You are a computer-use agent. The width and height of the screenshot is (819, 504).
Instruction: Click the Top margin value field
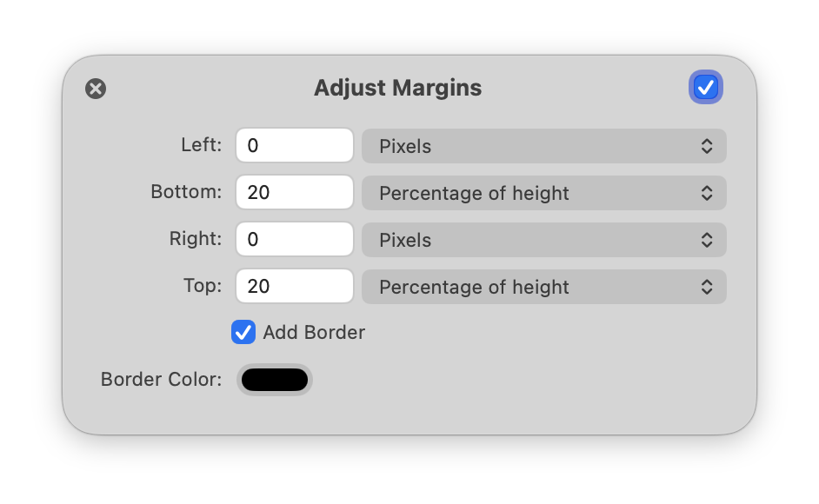pos(295,287)
